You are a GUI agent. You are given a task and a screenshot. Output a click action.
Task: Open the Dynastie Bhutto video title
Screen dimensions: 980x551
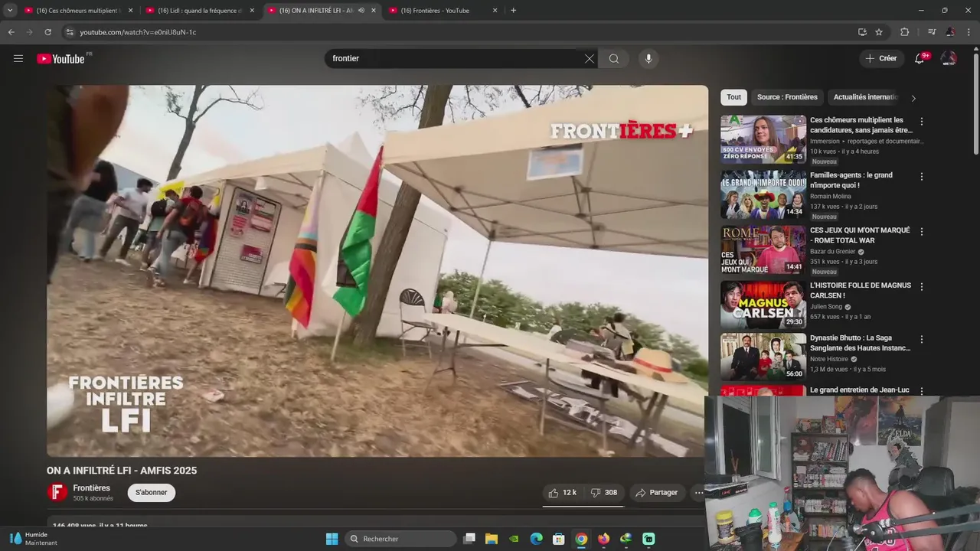pyautogui.click(x=861, y=343)
